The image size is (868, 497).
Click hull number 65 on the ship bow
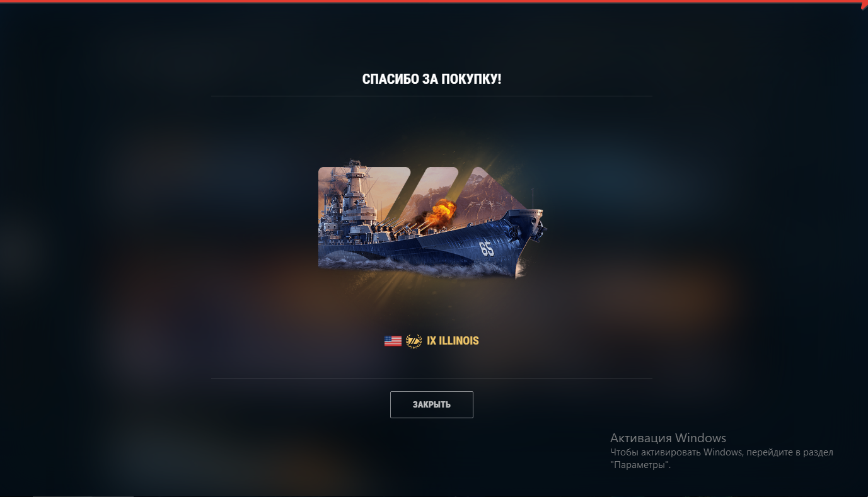point(487,248)
